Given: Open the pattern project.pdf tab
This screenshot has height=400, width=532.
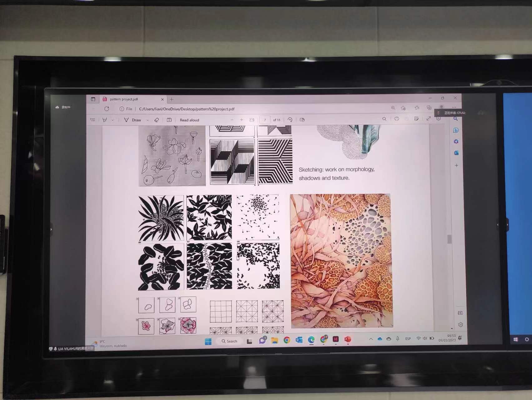Looking at the screenshot, I should pos(124,99).
